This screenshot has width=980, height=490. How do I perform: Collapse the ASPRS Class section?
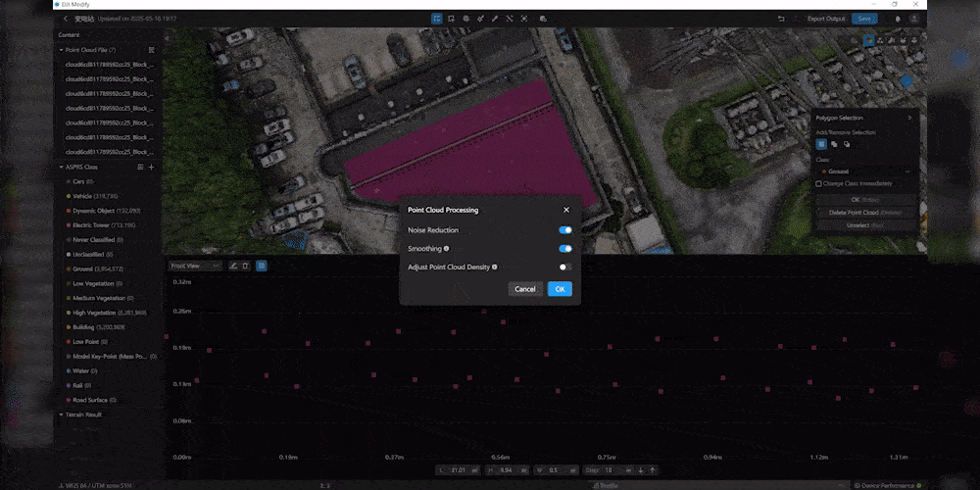61,167
